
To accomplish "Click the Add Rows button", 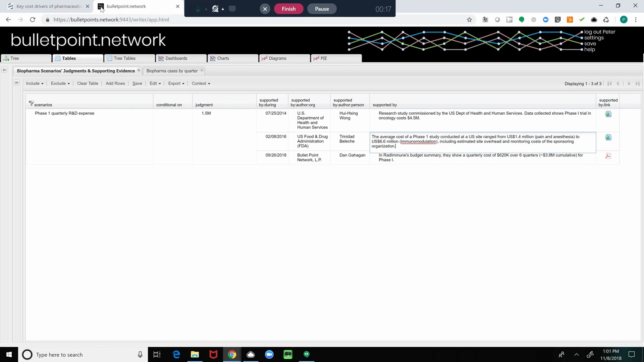I will pyautogui.click(x=115, y=83).
